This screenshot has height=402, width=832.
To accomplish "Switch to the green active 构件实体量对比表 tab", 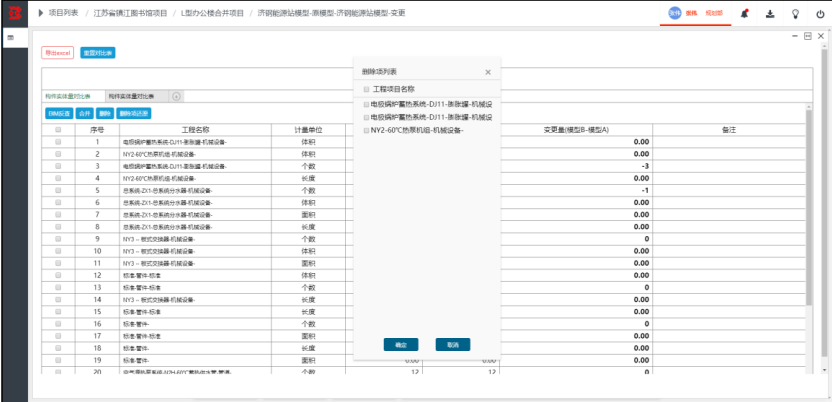I will [67, 97].
